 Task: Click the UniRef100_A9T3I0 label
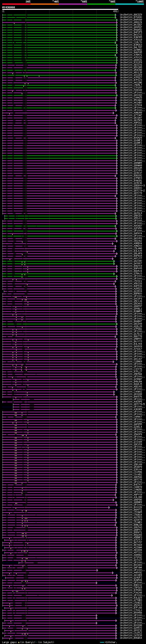click(131, 552)
